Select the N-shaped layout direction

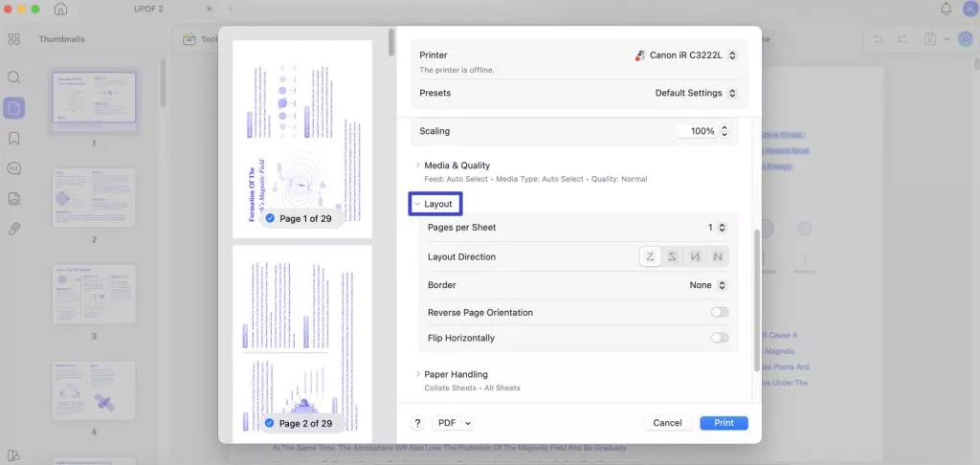[x=718, y=256]
